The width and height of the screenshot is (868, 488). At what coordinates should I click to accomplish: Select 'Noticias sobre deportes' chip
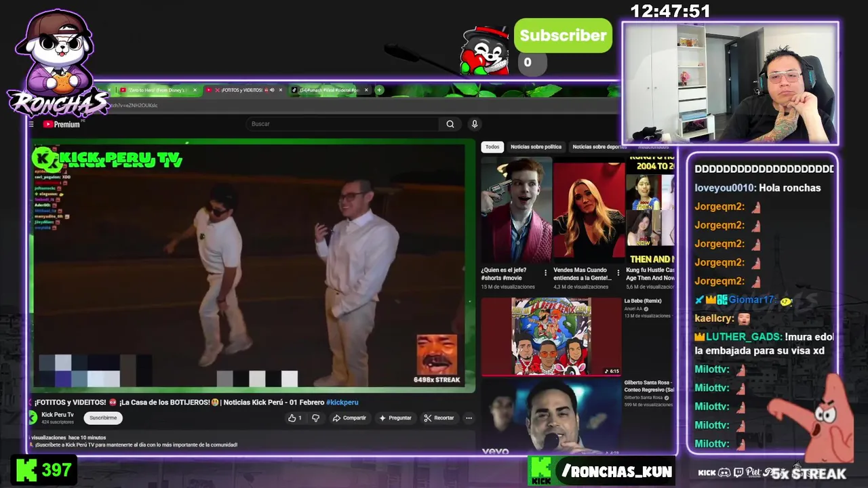pyautogui.click(x=599, y=147)
